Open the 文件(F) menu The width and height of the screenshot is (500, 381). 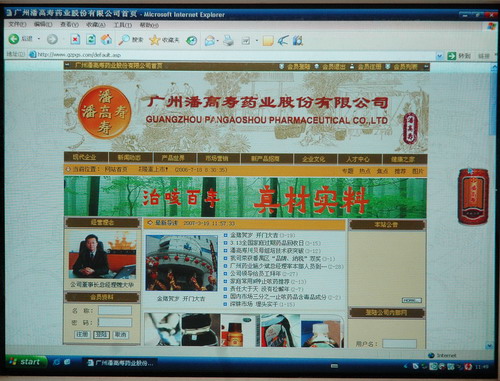pyautogui.click(x=17, y=24)
